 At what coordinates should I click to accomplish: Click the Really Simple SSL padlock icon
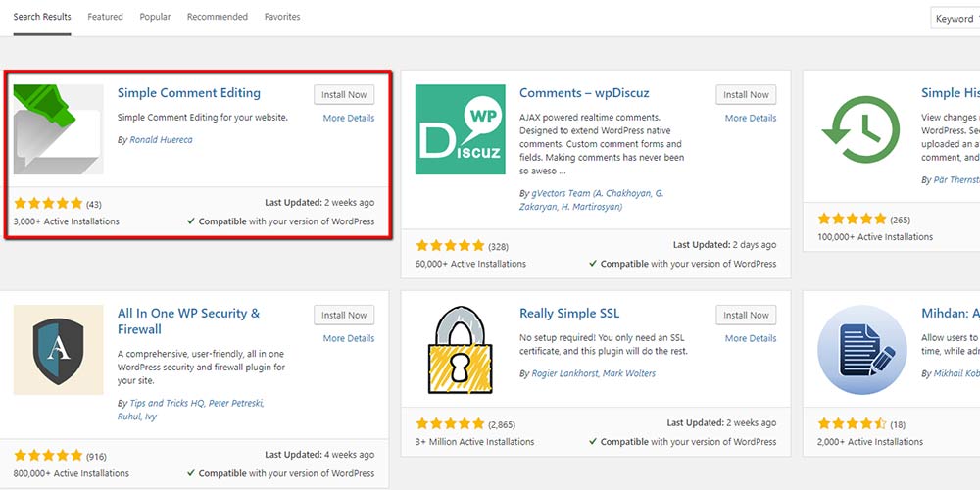click(x=460, y=350)
